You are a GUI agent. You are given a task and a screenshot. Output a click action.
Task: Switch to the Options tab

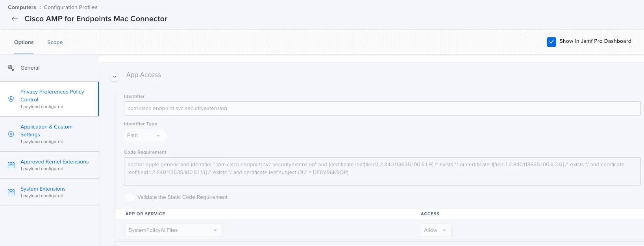24,42
